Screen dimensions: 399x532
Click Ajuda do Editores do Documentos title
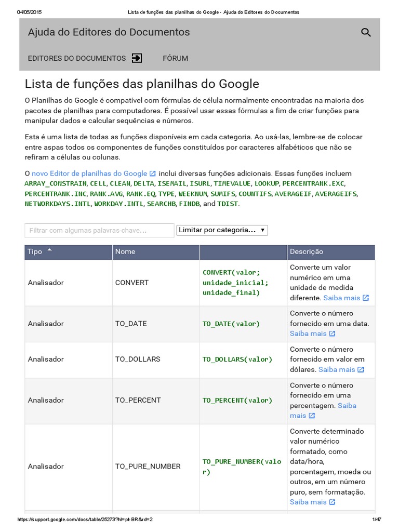click(109, 32)
